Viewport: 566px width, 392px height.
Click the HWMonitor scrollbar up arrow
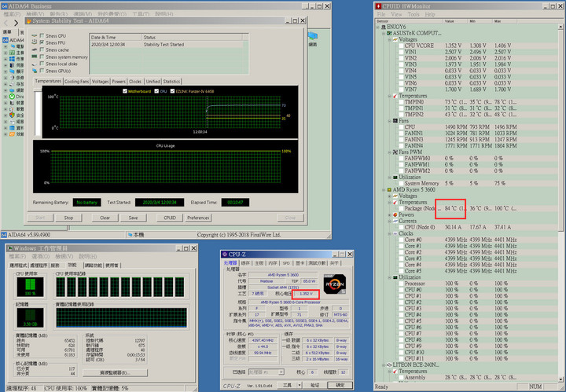[x=560, y=27]
